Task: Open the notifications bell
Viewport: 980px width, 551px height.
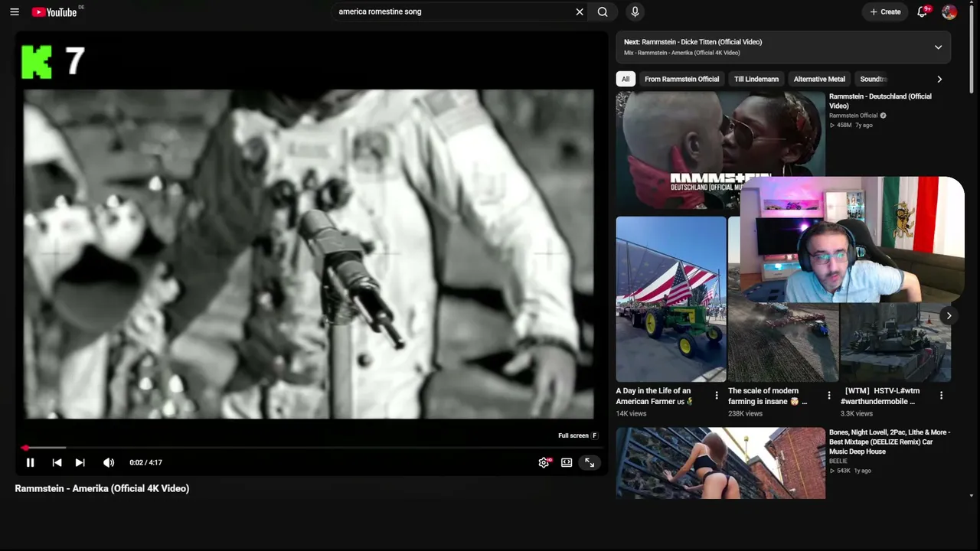Action: click(x=923, y=11)
